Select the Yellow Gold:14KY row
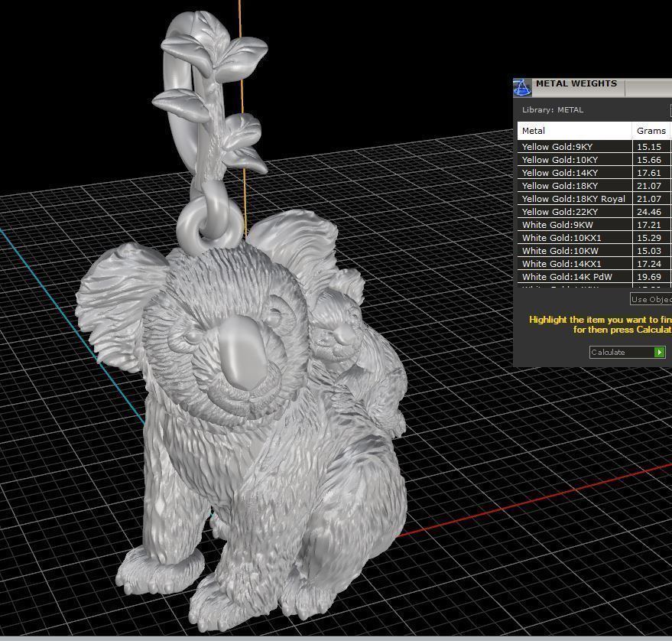The image size is (672, 641). click(x=595, y=173)
